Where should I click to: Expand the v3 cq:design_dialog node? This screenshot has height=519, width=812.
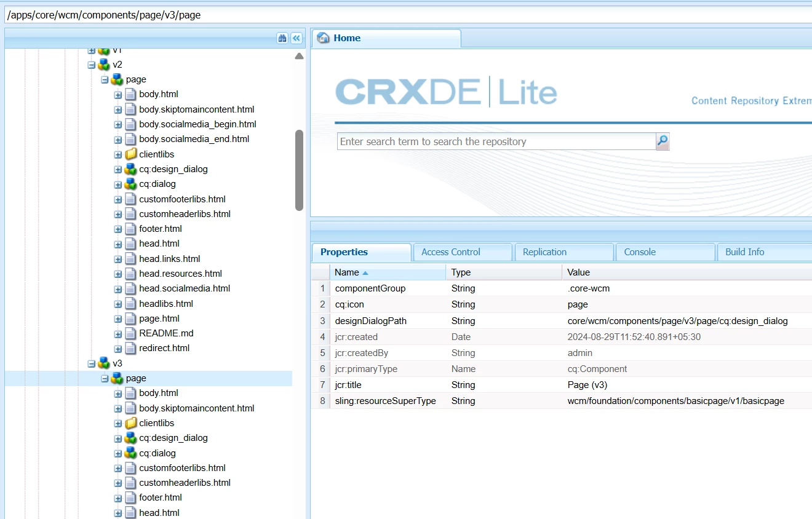pyautogui.click(x=118, y=438)
